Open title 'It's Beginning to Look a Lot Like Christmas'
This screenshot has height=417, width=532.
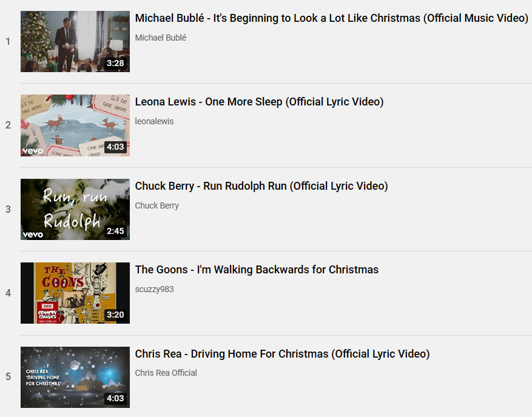pos(331,18)
